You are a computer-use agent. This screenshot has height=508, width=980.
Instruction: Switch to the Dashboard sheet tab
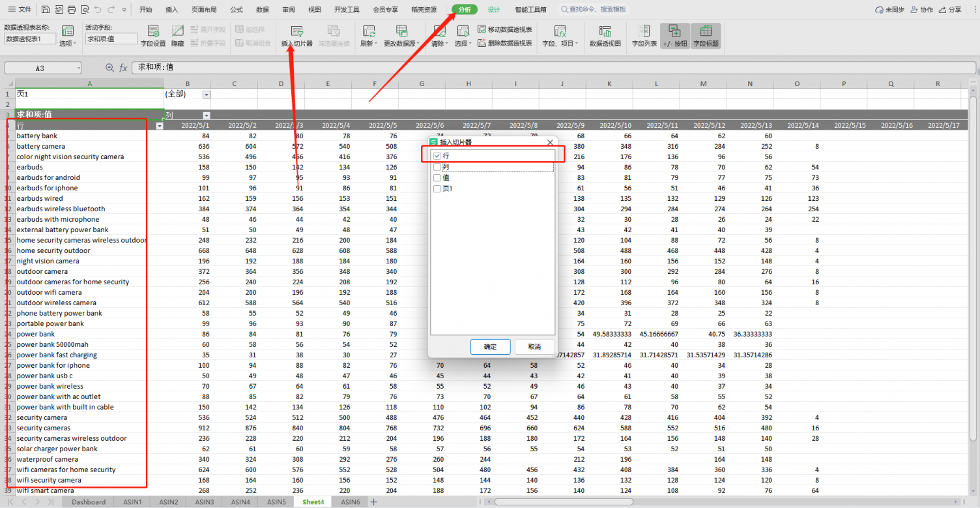pos(89,502)
